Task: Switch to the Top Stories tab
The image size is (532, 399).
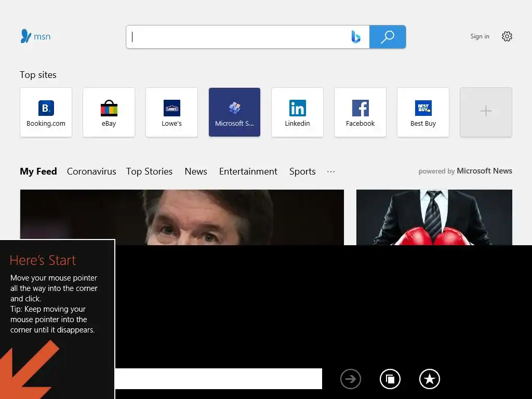Action: pyautogui.click(x=149, y=171)
